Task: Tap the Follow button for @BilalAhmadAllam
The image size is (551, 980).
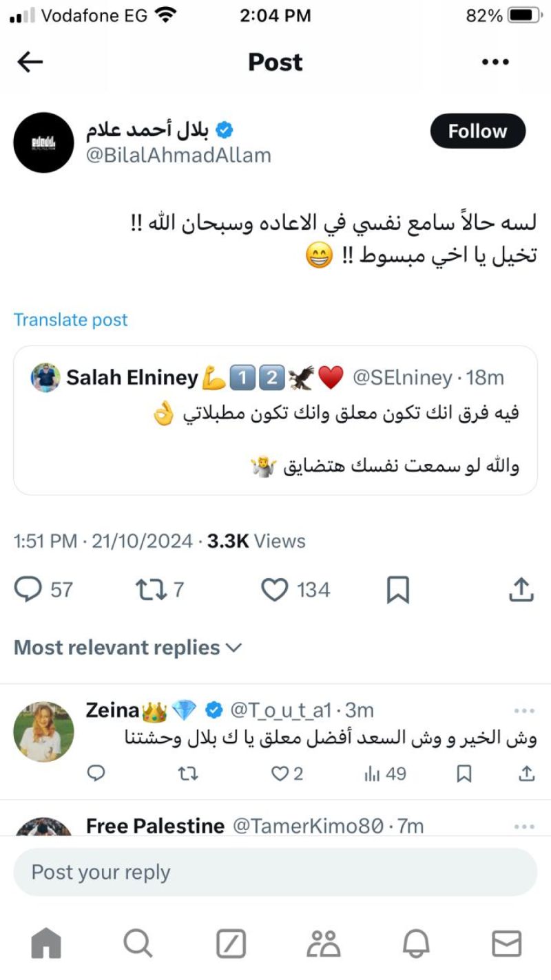Action: click(x=477, y=131)
